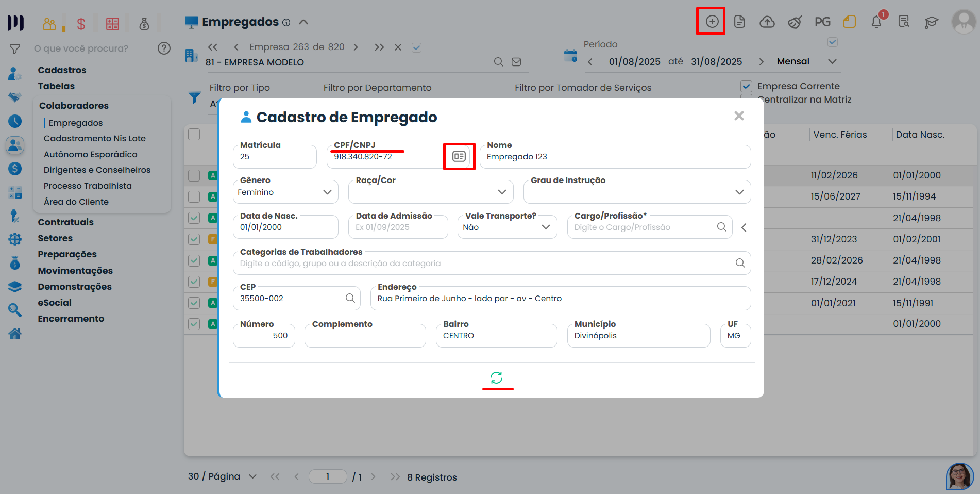
Task: Uncheck row with Venc. Férias 28/02/2026
Action: (x=194, y=260)
